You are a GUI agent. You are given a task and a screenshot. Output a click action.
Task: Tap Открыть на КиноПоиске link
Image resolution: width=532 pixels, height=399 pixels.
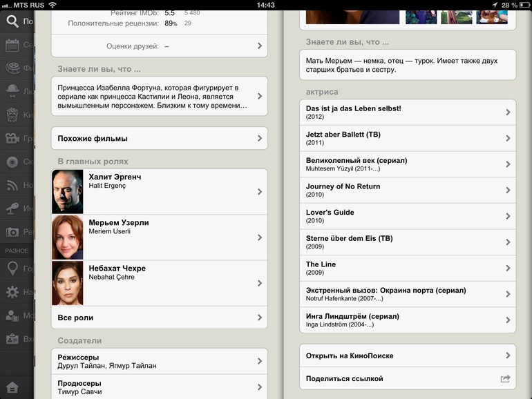(407, 356)
